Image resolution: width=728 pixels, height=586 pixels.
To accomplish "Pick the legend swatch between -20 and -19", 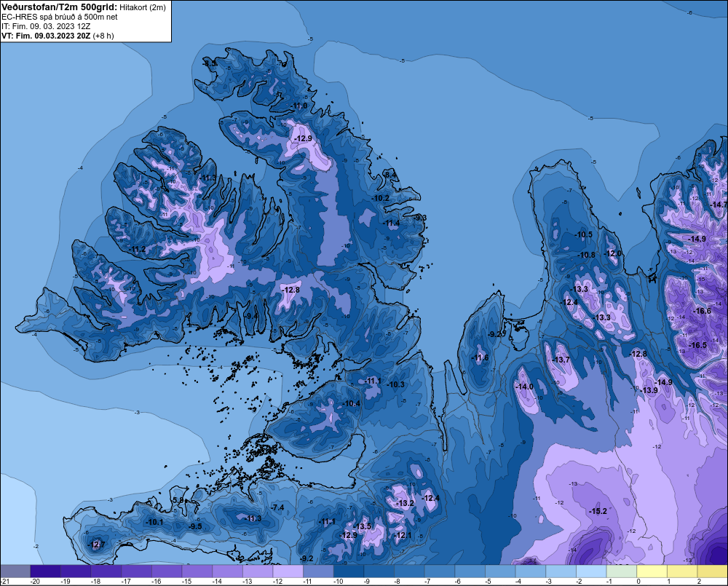I will point(45,571).
